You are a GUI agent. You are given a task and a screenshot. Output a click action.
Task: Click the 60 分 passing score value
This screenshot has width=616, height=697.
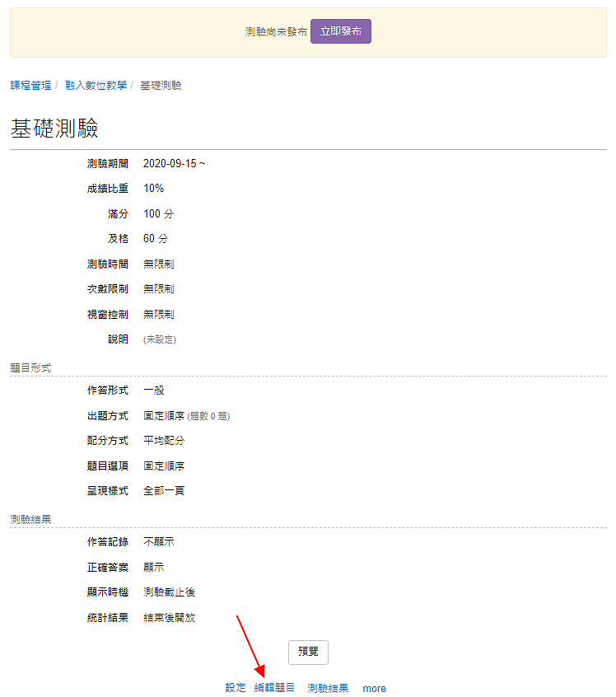(x=156, y=239)
